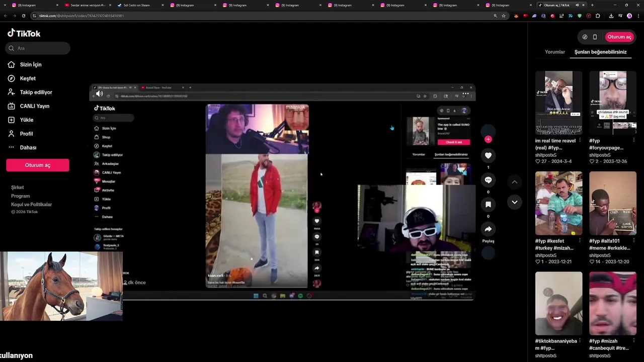Click the compass icon beside the phone icon

click(x=585, y=37)
